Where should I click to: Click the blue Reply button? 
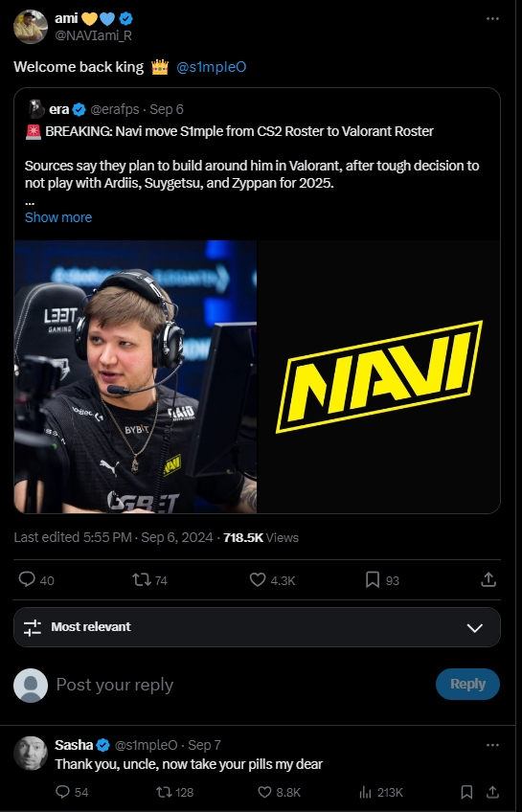(467, 684)
